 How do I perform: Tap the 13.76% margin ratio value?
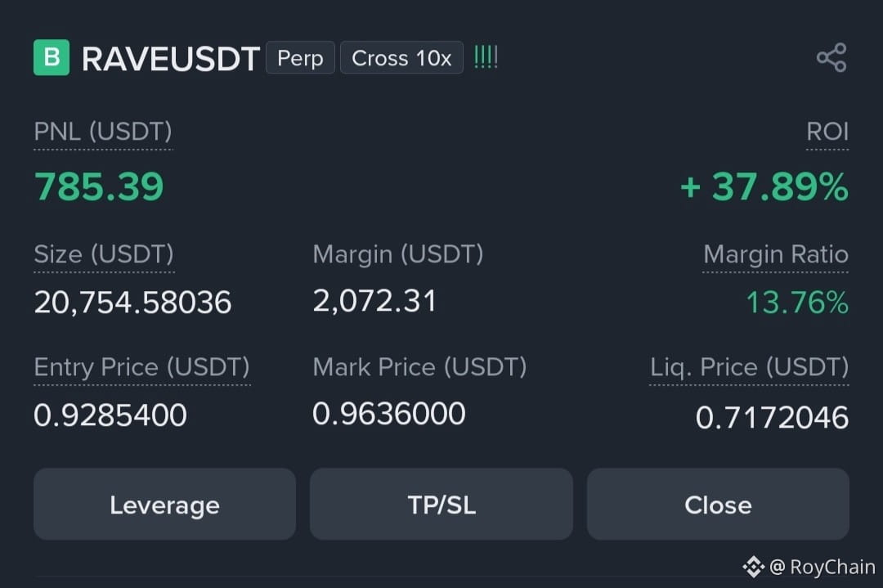coord(797,303)
